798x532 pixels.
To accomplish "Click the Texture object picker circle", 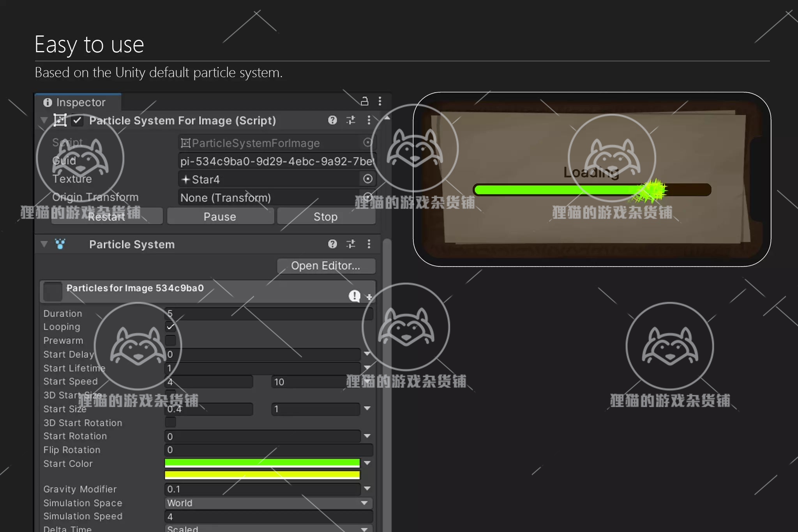I will point(367,179).
